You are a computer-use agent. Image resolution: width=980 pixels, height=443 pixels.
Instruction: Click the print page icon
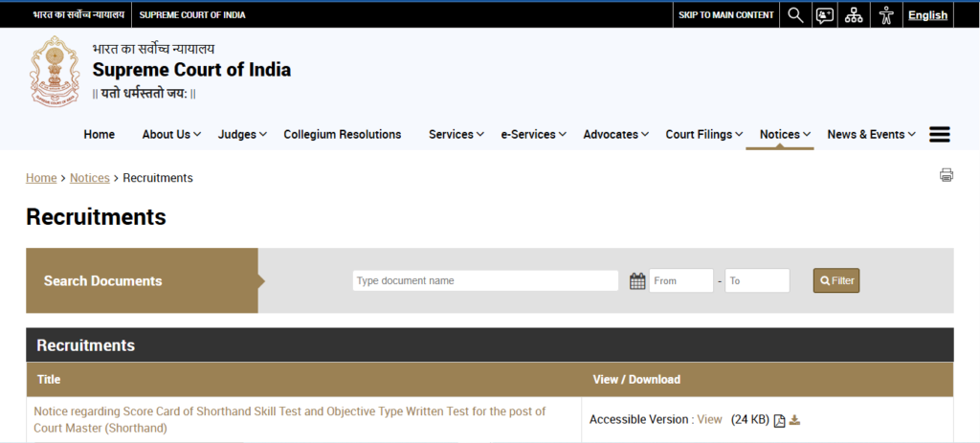point(947,174)
